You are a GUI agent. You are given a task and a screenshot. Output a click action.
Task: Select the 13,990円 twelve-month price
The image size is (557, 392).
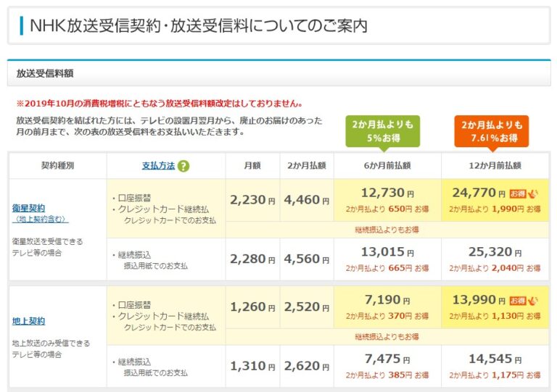479,300
